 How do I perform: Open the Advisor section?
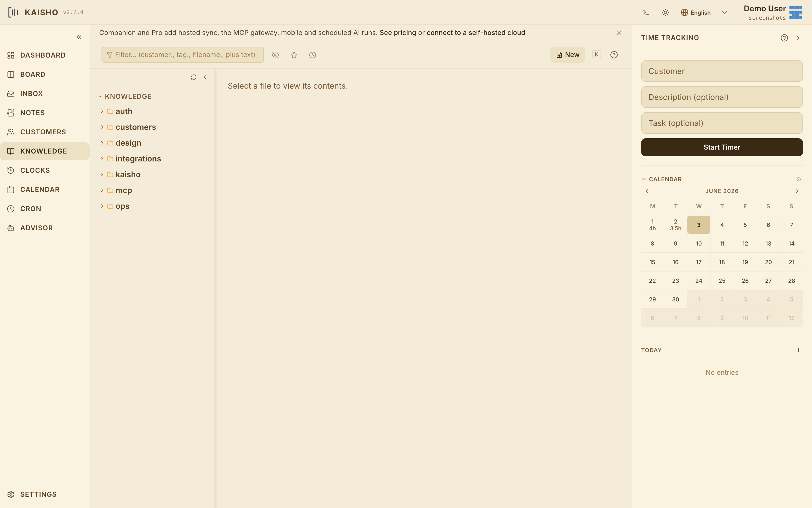(x=45, y=228)
